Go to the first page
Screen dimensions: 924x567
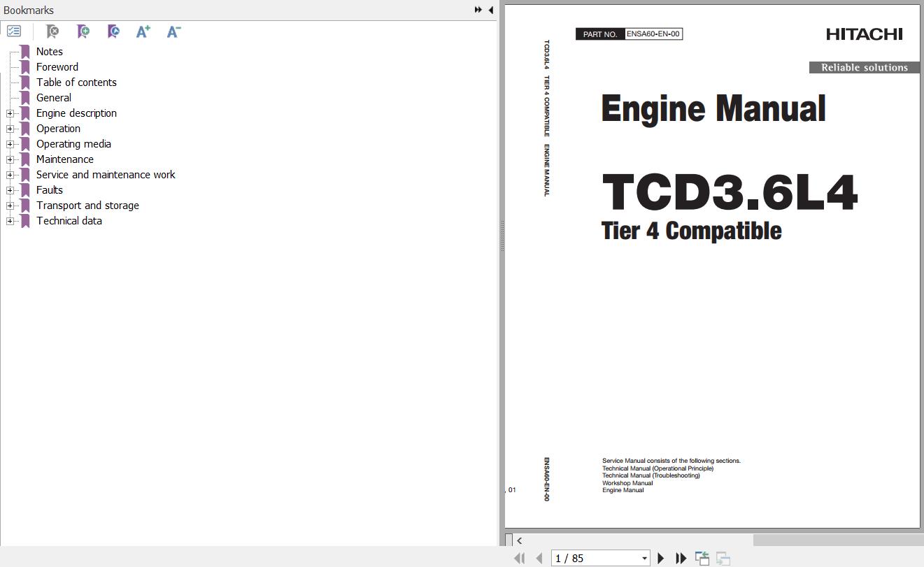click(x=519, y=558)
